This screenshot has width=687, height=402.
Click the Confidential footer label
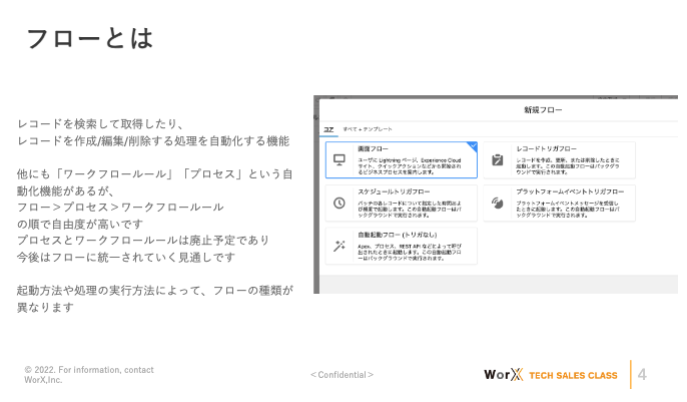[x=342, y=375]
